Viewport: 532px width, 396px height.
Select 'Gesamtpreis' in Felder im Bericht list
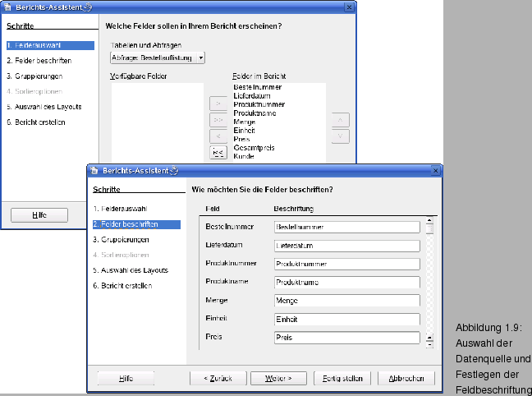click(254, 148)
